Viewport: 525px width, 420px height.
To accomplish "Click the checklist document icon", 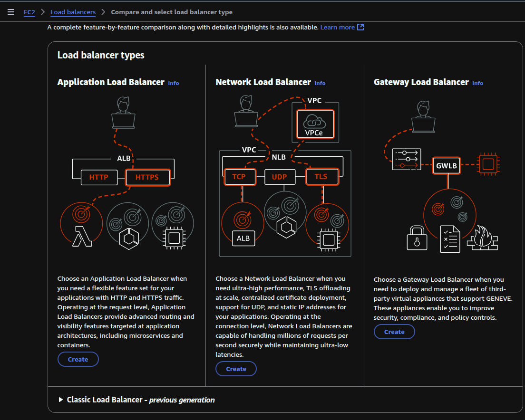I will coord(450,239).
